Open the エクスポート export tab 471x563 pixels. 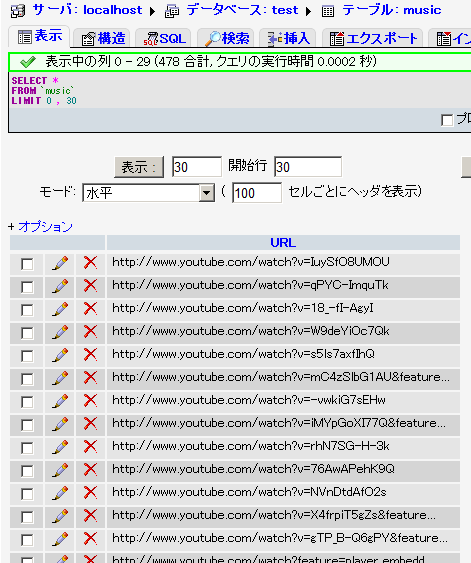pos(373,38)
